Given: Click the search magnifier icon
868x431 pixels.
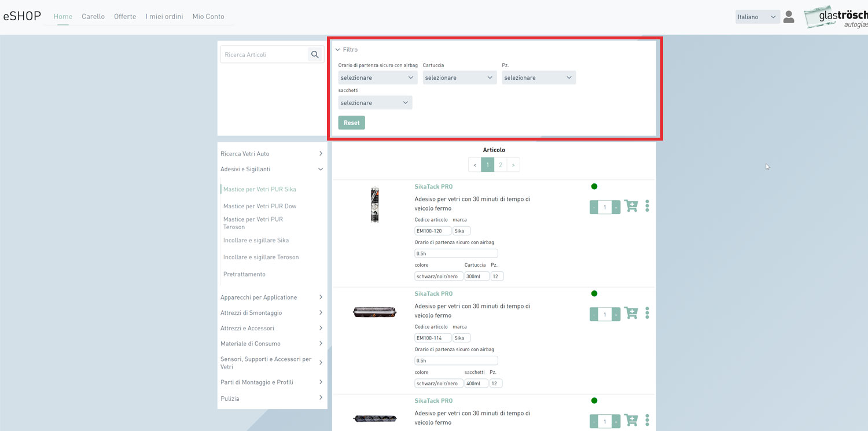Looking at the screenshot, I should tap(315, 54).
